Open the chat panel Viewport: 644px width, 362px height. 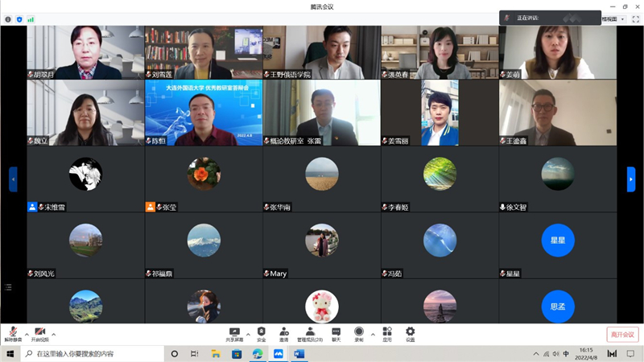click(336, 333)
